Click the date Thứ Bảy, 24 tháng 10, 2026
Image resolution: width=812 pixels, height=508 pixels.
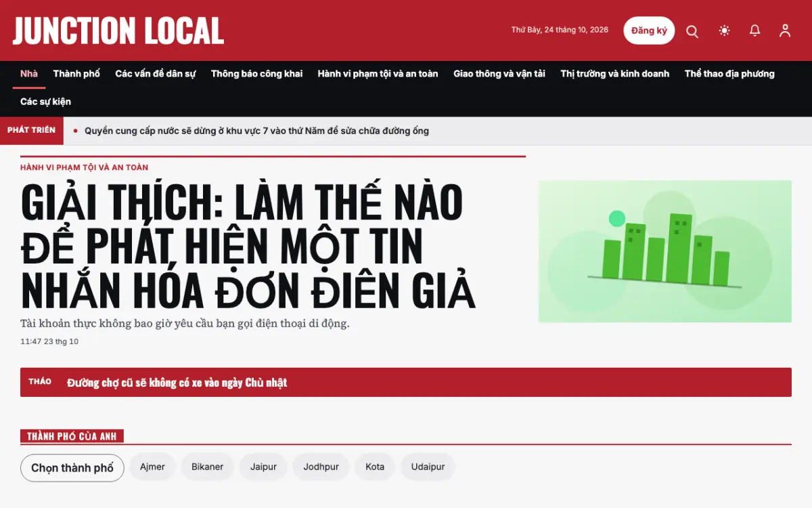[560, 30]
